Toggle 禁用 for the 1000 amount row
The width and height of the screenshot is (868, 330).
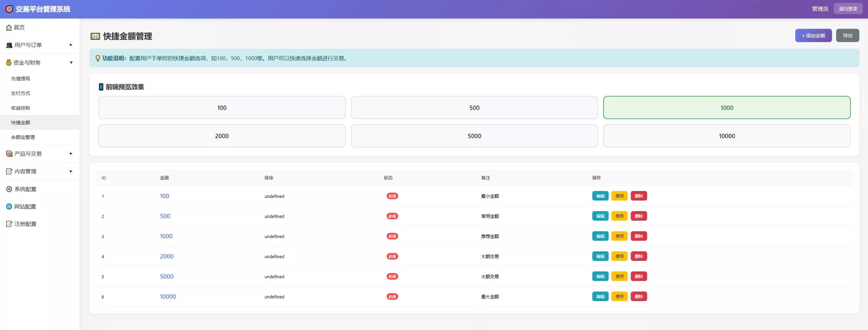(x=619, y=236)
